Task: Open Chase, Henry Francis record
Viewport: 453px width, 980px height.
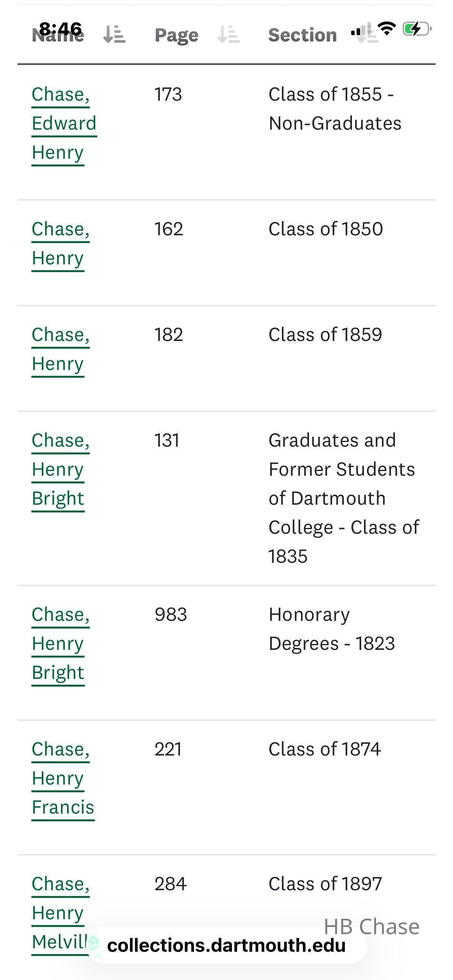Action: pos(63,778)
